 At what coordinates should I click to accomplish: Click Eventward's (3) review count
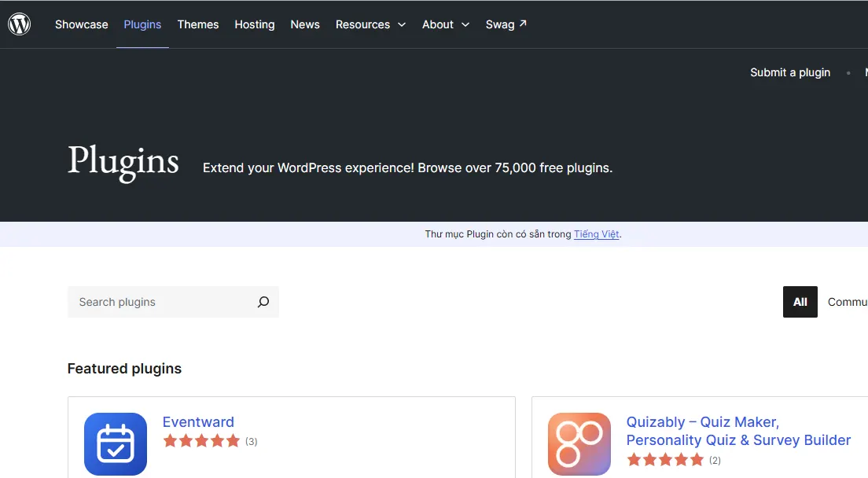click(252, 442)
